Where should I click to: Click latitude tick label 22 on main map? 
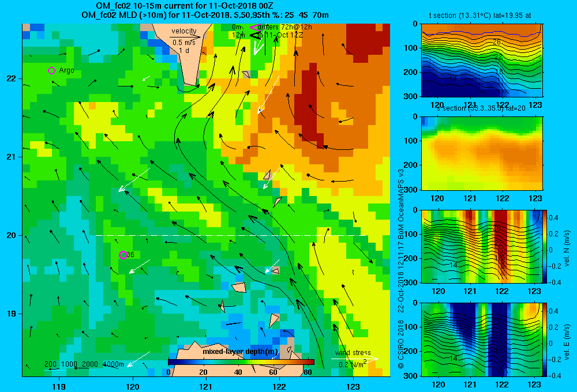tap(12, 79)
